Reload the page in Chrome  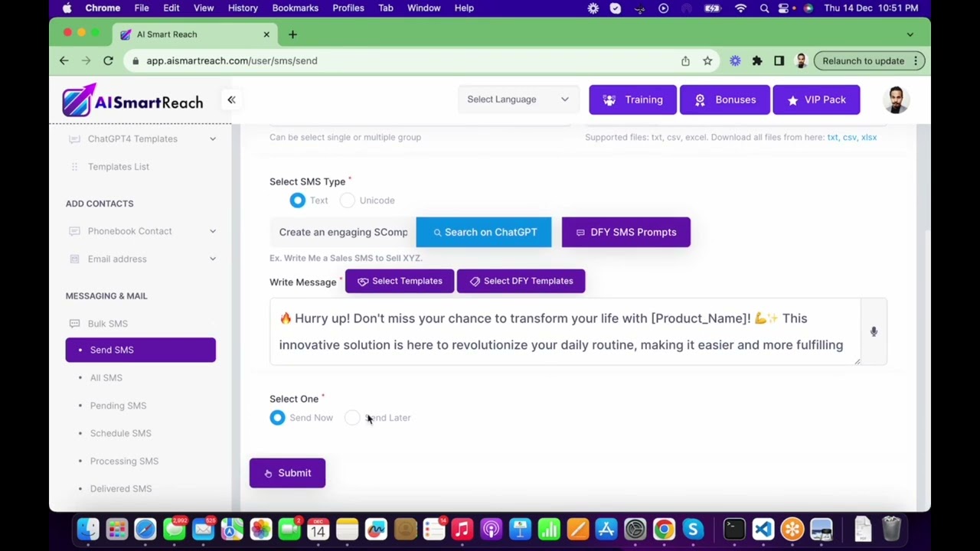[108, 60]
